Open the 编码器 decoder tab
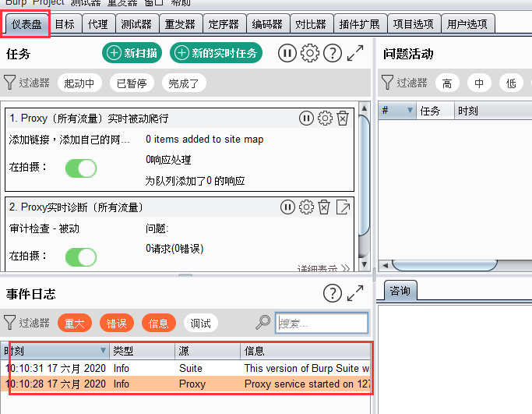This screenshot has height=414, width=532. coord(268,24)
